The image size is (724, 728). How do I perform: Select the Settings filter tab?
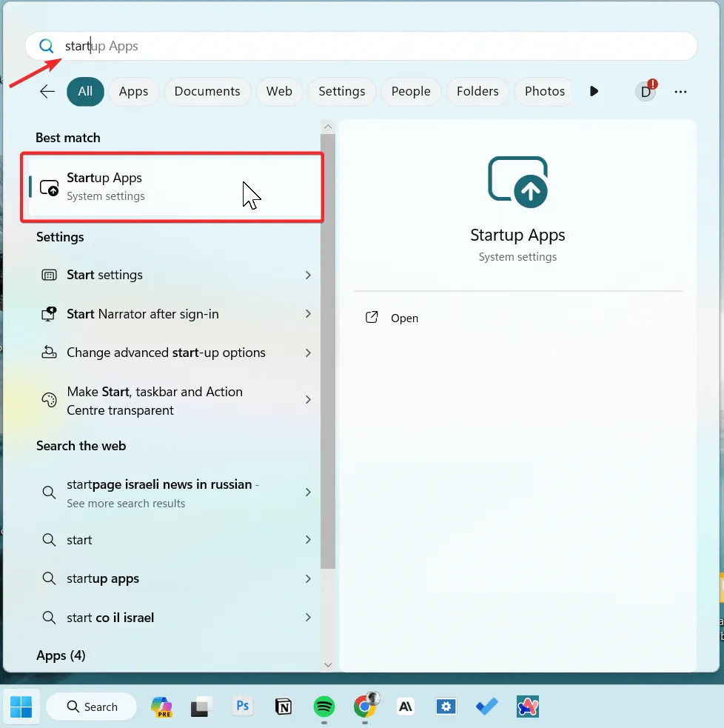pos(341,92)
